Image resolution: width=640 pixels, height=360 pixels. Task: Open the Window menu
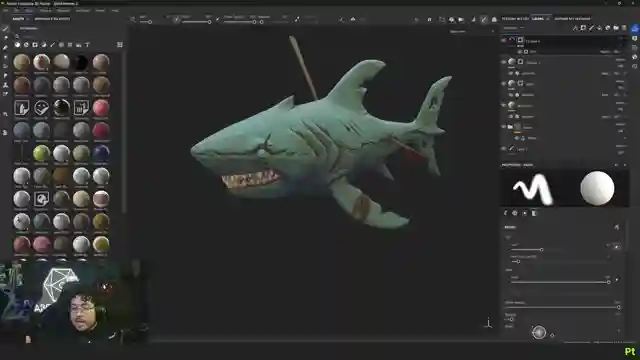tap(45, 10)
